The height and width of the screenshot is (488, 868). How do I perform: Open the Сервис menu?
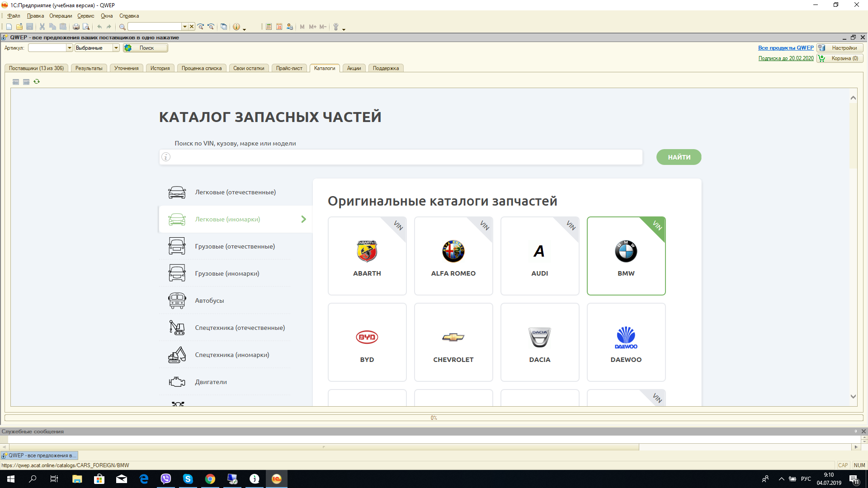coord(86,16)
